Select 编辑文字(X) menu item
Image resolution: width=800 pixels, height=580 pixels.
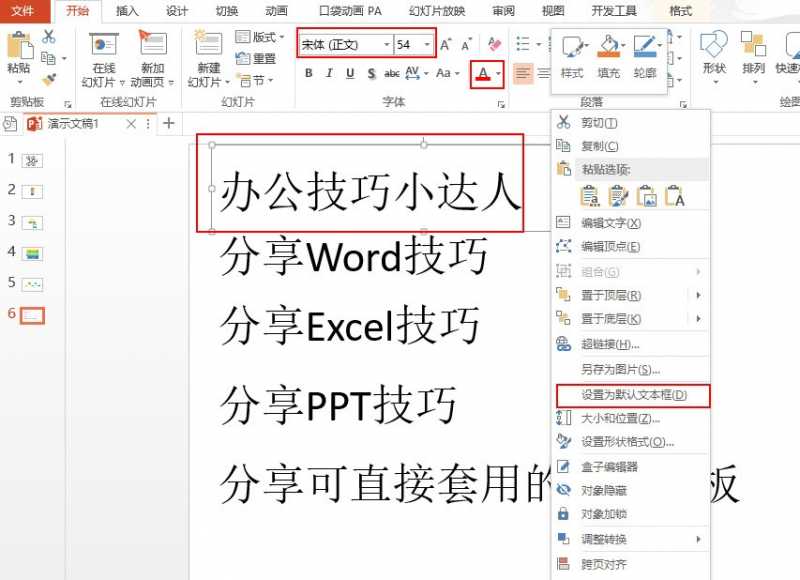[x=631, y=223]
